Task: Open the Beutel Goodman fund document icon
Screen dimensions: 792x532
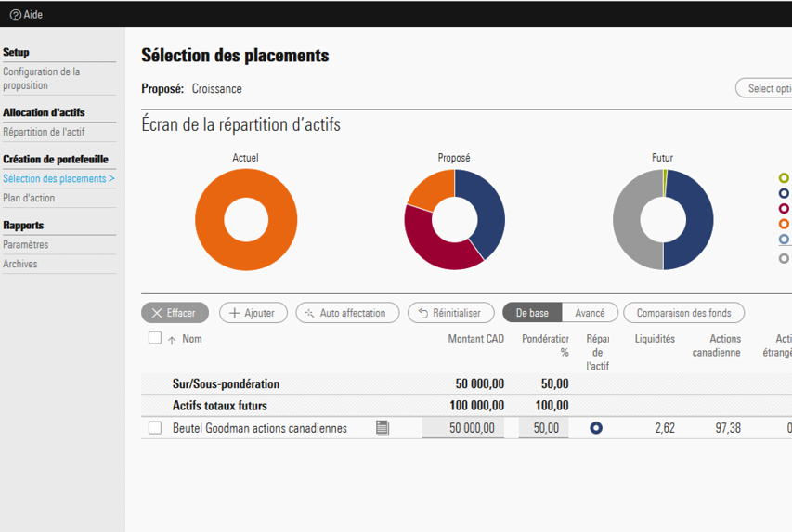Action: coord(383,428)
